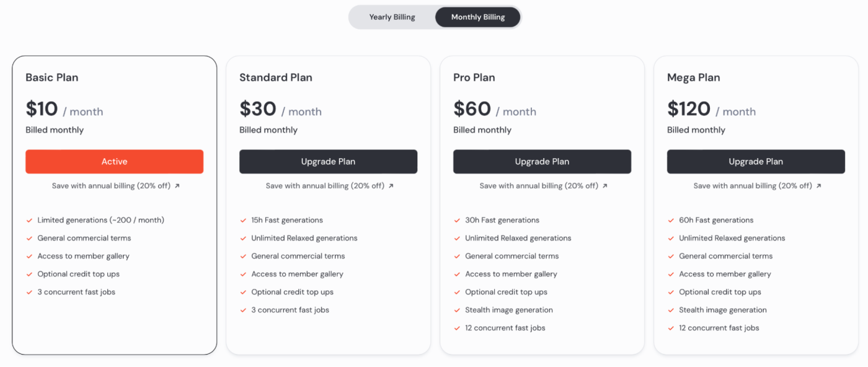Click the orange Active button on Basic Plan

(x=114, y=162)
